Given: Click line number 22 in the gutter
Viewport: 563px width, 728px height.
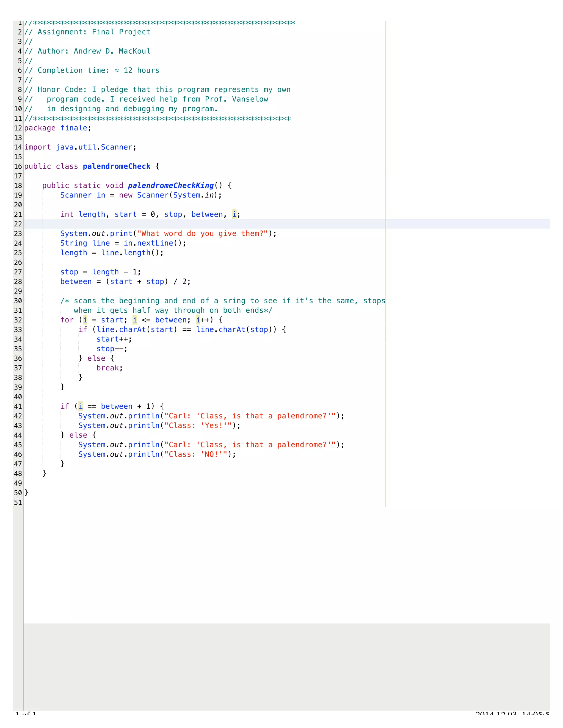Looking at the screenshot, I should tap(18, 224).
